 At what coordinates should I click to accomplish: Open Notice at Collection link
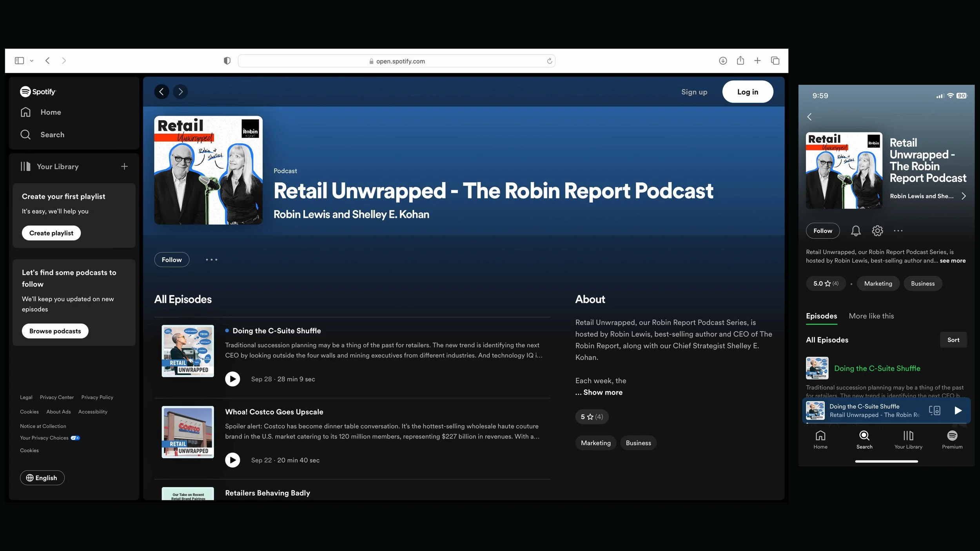click(43, 426)
